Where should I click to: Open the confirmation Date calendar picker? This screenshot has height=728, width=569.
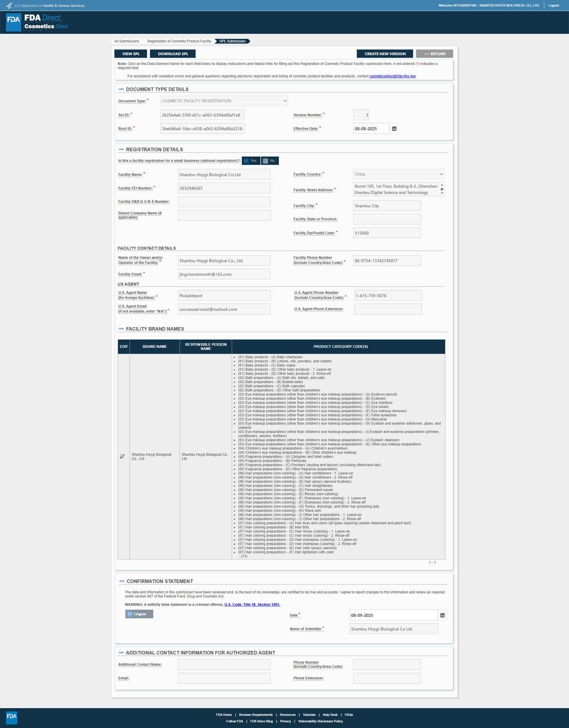[x=442, y=615]
